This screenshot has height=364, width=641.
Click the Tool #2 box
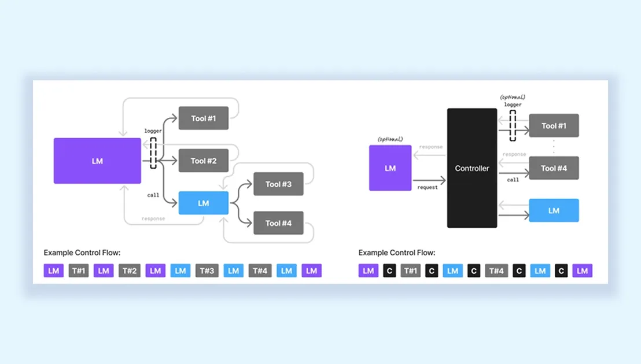tap(203, 161)
